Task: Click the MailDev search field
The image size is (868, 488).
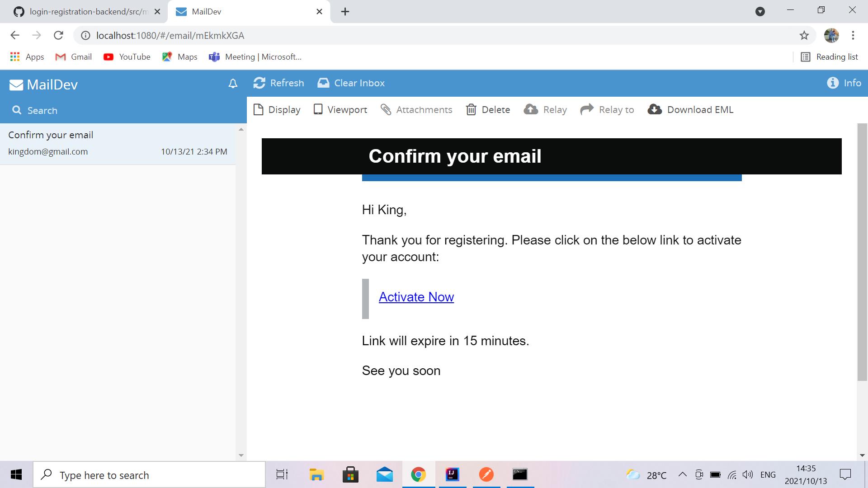Action: coord(122,111)
